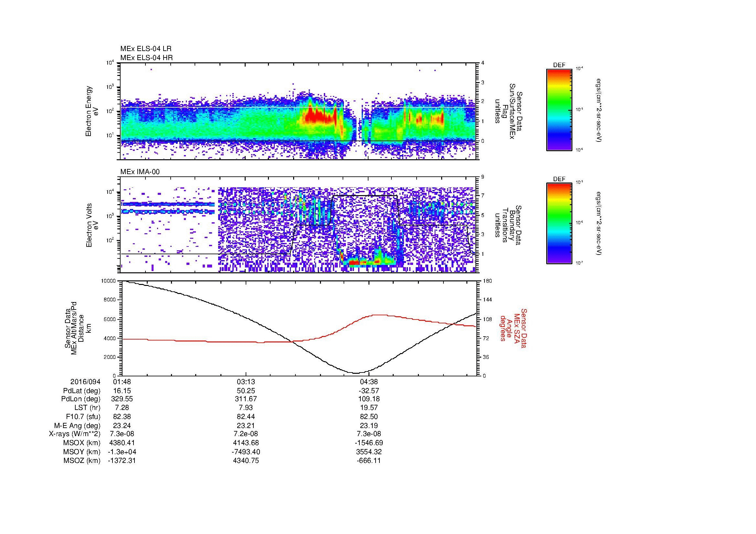Click the 10000 tick on distance axis
756x534 pixels.
pos(109,281)
